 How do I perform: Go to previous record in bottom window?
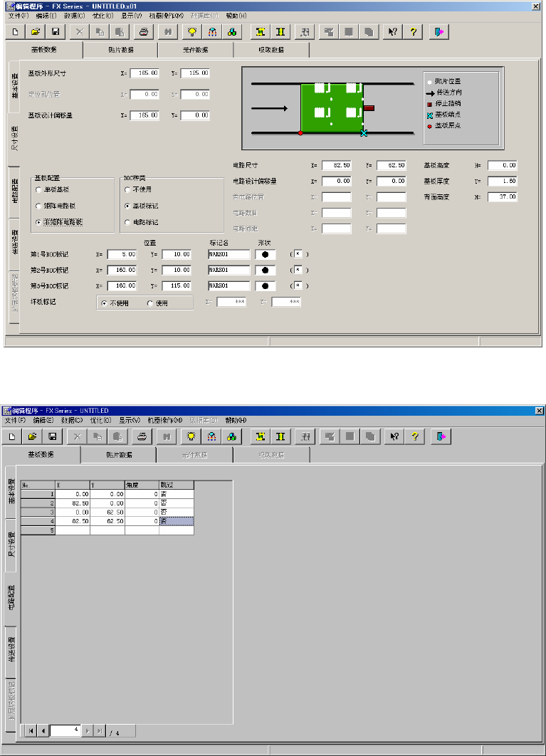(x=43, y=731)
